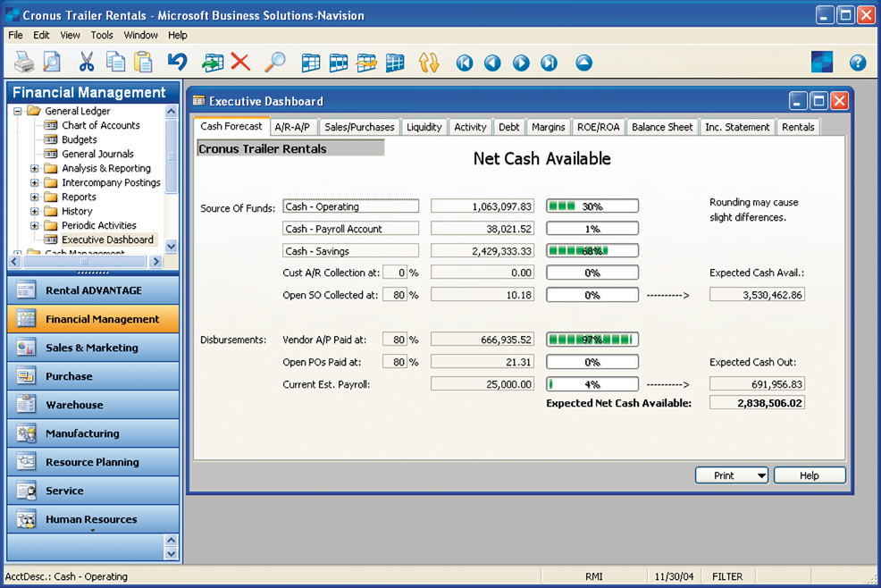Open the Help menu
The height and width of the screenshot is (588, 881).
click(x=178, y=35)
